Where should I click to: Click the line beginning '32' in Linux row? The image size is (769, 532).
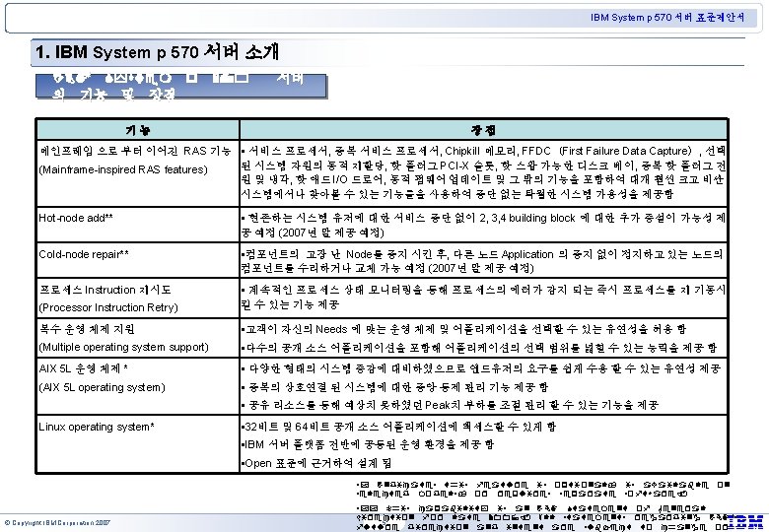tap(398, 427)
